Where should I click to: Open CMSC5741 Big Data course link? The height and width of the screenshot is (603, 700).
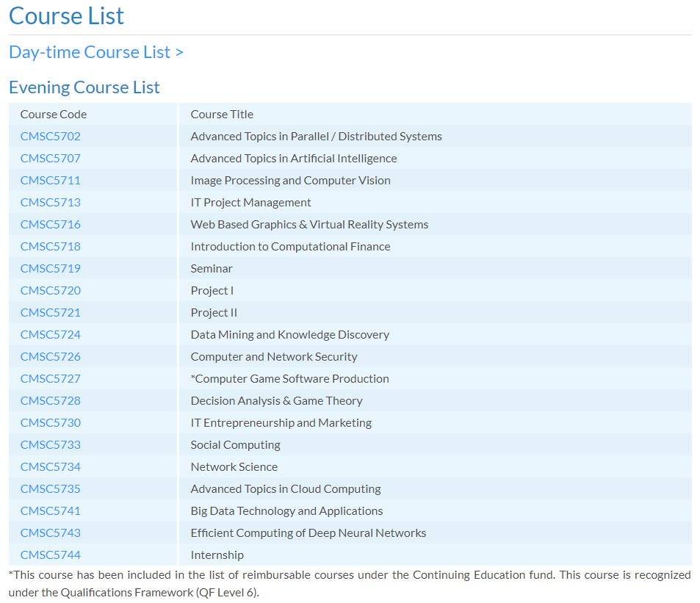coord(51,510)
